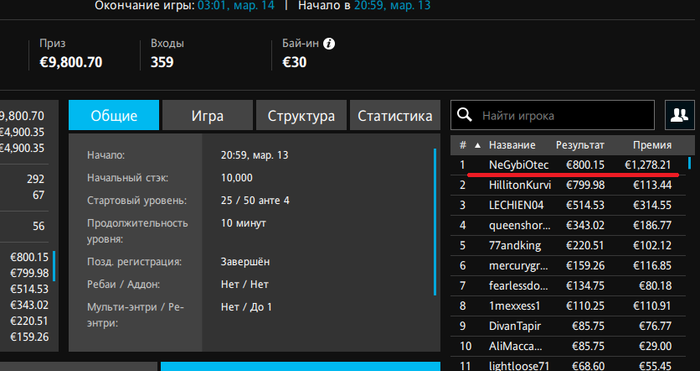Click the Buy-in info icon

pyautogui.click(x=329, y=44)
